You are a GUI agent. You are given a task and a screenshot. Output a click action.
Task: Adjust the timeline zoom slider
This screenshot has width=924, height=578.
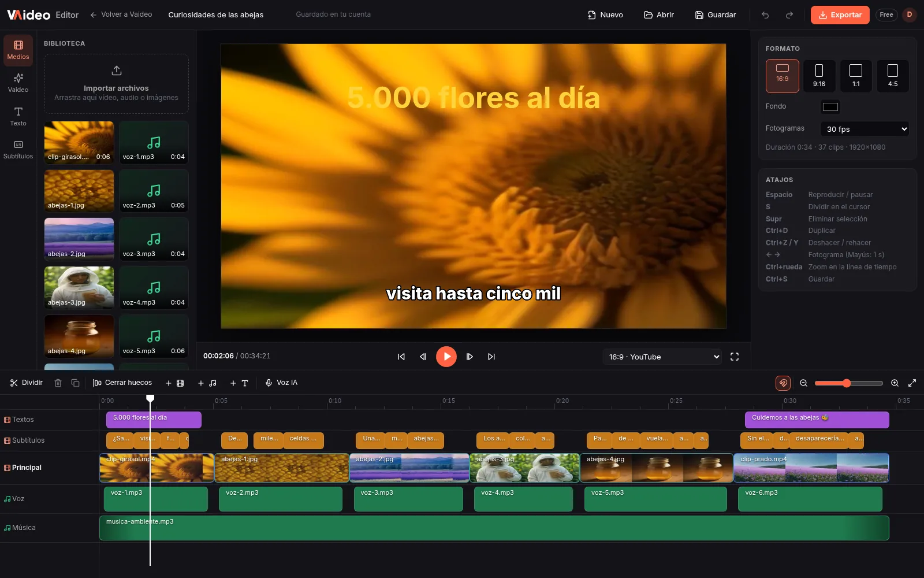point(849,383)
